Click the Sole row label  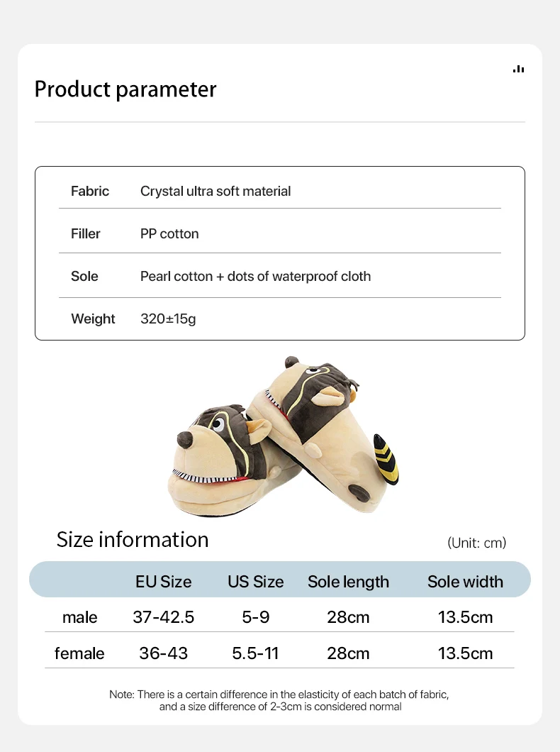tap(84, 276)
